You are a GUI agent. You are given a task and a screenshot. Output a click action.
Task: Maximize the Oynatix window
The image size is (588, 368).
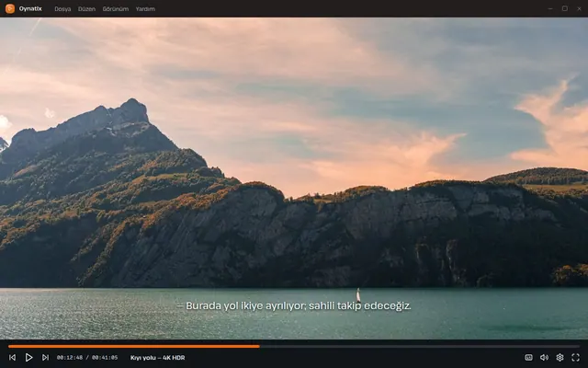[565, 8]
